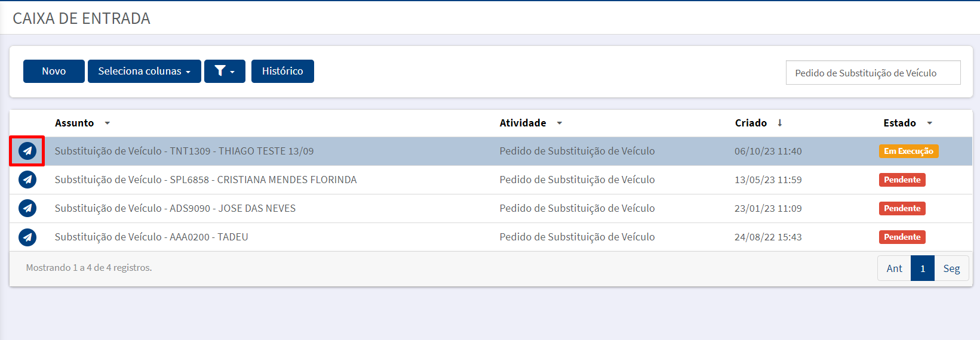
Task: Open the Estado column dropdown arrow
Action: 930,123
